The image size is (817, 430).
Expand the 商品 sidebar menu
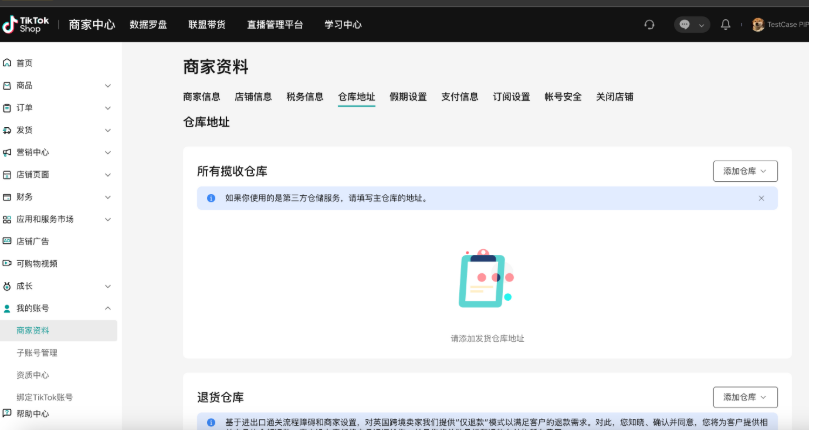coord(108,85)
